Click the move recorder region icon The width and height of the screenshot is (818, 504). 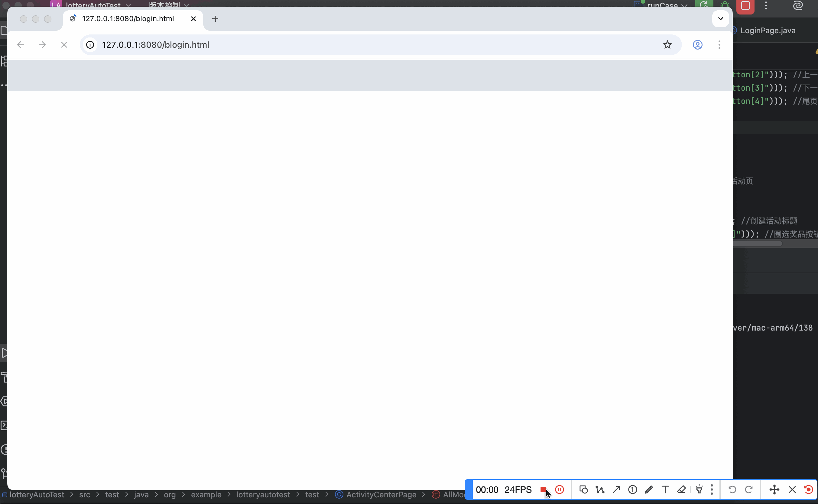[774, 490]
